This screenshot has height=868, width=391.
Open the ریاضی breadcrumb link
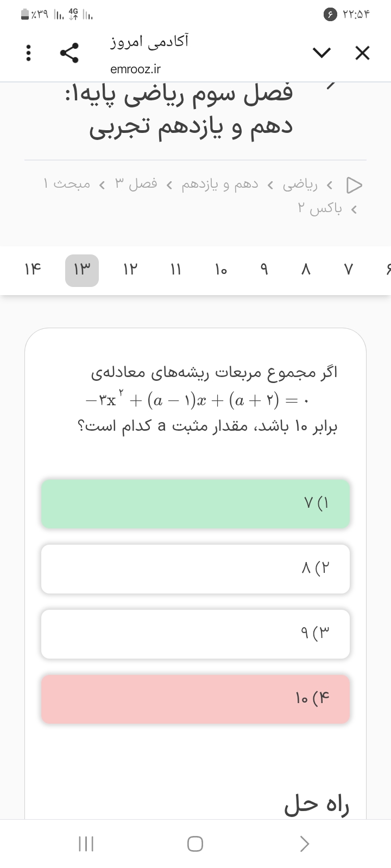(x=300, y=185)
